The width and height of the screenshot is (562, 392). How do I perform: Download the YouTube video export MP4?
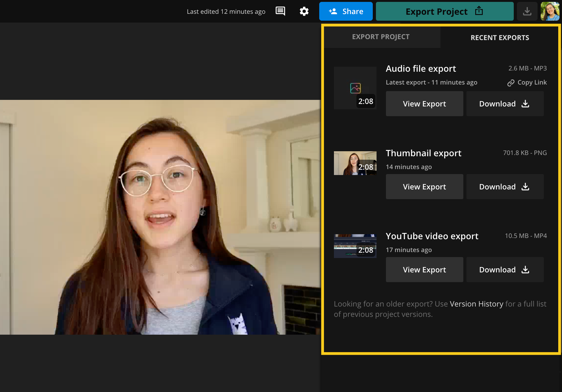pos(505,270)
